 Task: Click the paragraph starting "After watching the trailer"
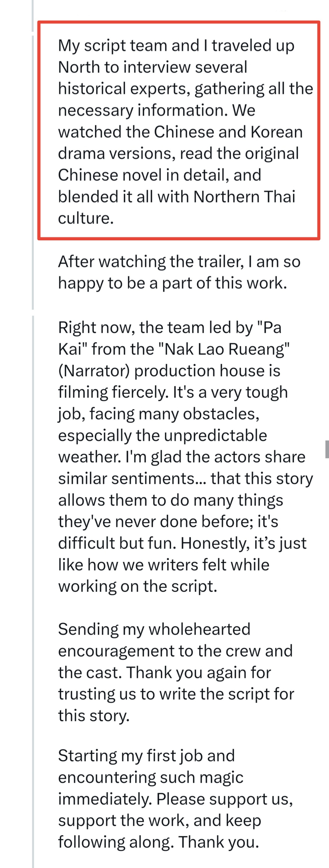(x=179, y=272)
